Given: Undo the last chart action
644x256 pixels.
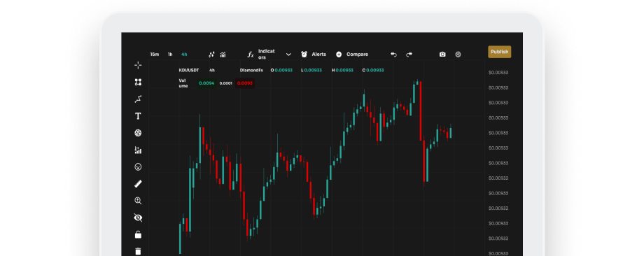Looking at the screenshot, I should 393,54.
